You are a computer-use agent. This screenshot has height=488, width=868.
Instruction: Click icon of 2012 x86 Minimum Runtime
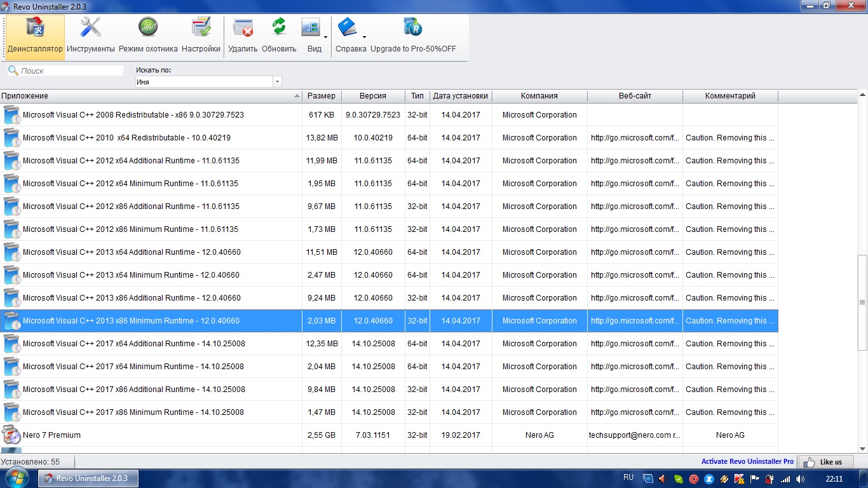coord(12,229)
